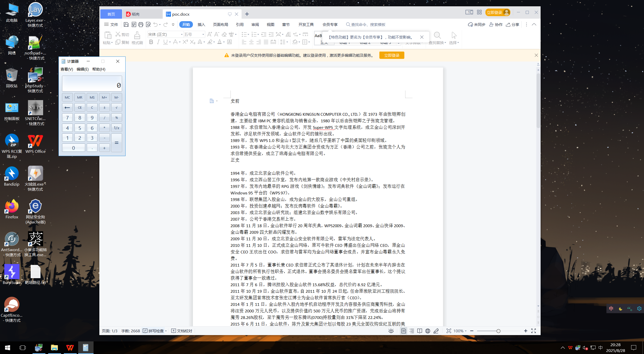
Task: Click the Save document icon
Action: tap(126, 24)
